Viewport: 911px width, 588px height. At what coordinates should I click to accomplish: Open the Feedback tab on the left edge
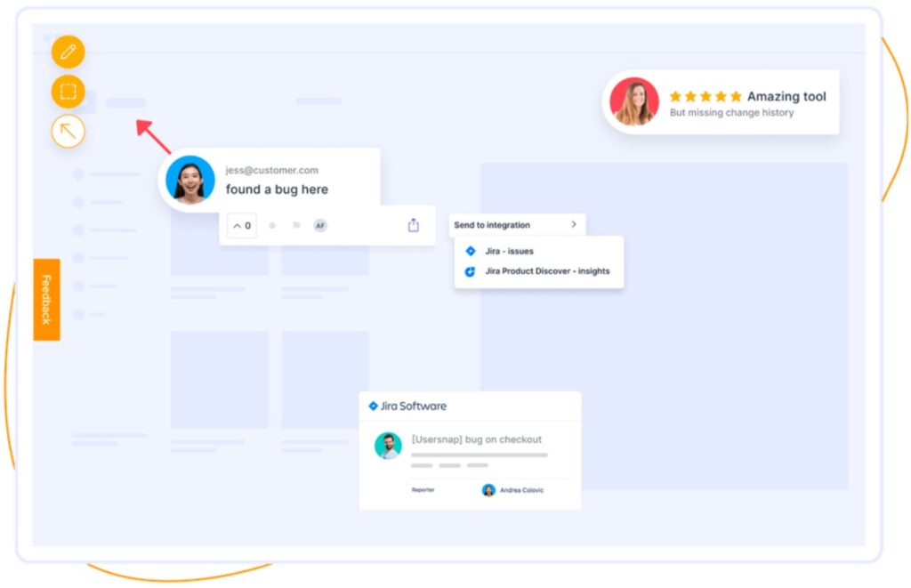pos(47,300)
